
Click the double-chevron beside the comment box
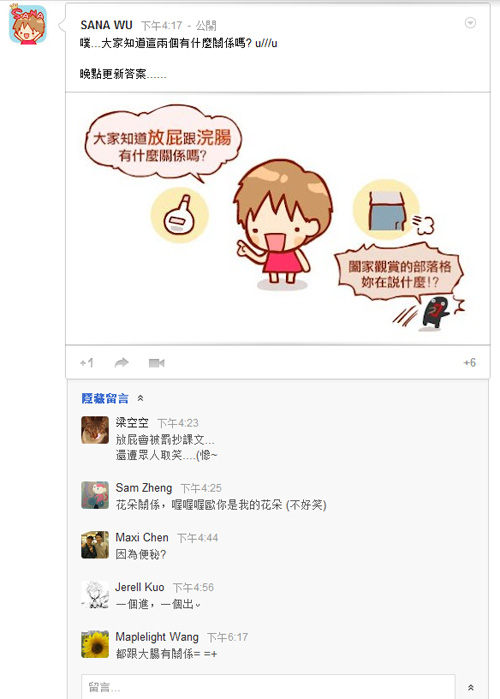471,687
